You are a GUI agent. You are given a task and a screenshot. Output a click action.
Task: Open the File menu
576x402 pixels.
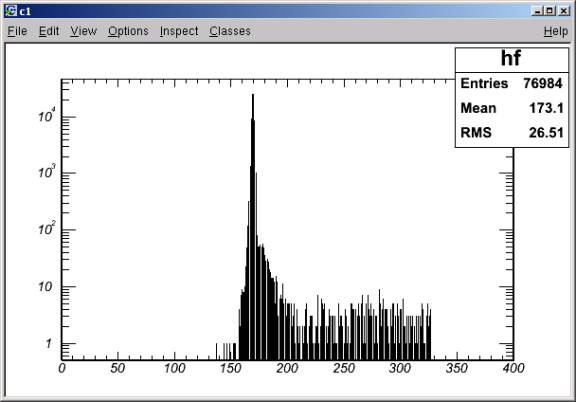coord(17,31)
